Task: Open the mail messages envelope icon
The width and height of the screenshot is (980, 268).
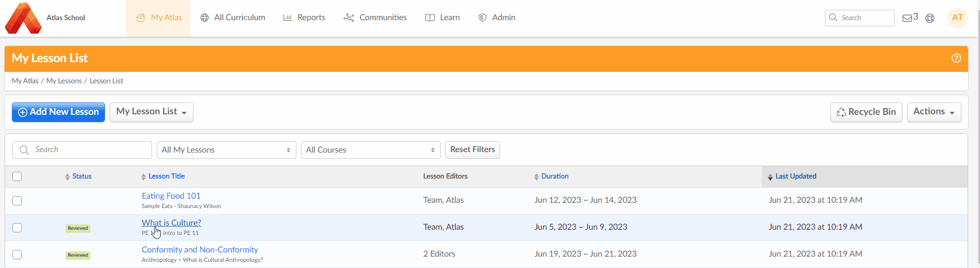Action: pyautogui.click(x=907, y=18)
